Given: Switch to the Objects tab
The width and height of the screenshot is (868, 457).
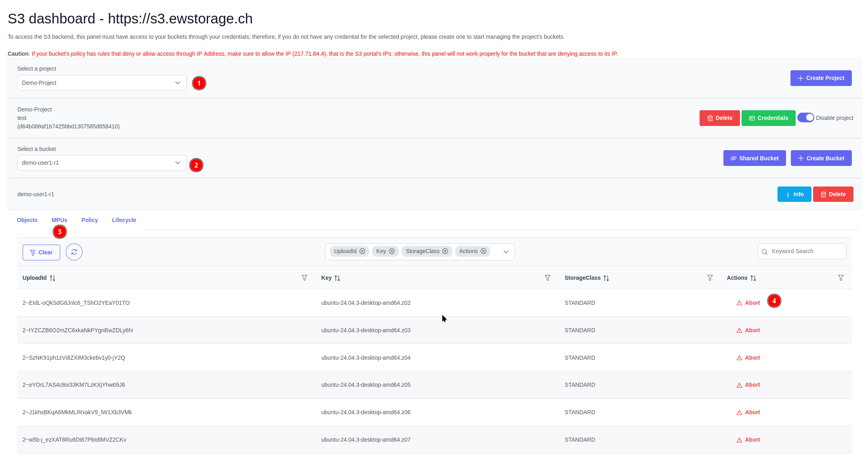Looking at the screenshot, I should [x=27, y=220].
